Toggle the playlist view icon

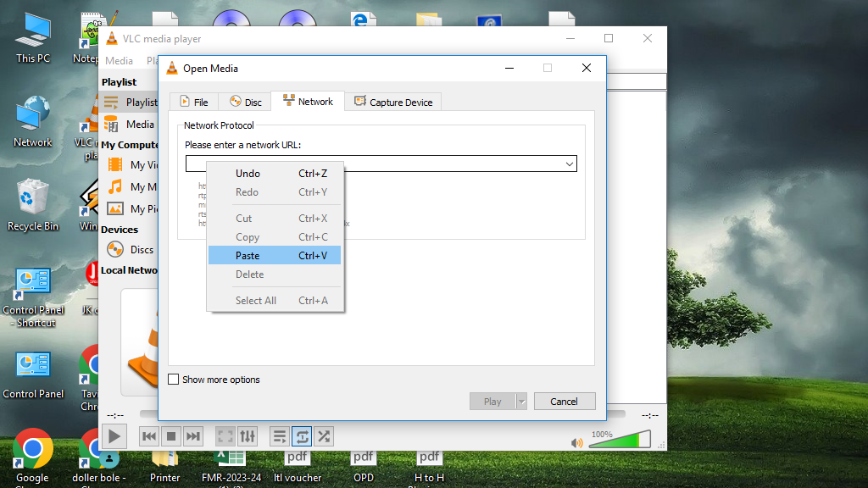[x=280, y=436]
